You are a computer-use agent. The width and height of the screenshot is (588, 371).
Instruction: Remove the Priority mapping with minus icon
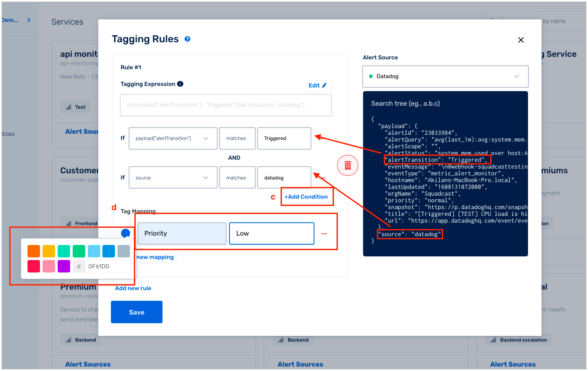[324, 234]
